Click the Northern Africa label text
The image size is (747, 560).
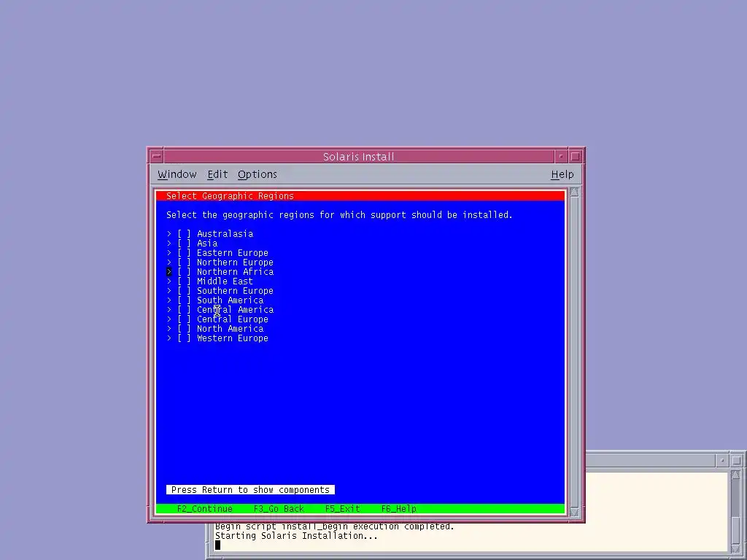click(x=236, y=272)
